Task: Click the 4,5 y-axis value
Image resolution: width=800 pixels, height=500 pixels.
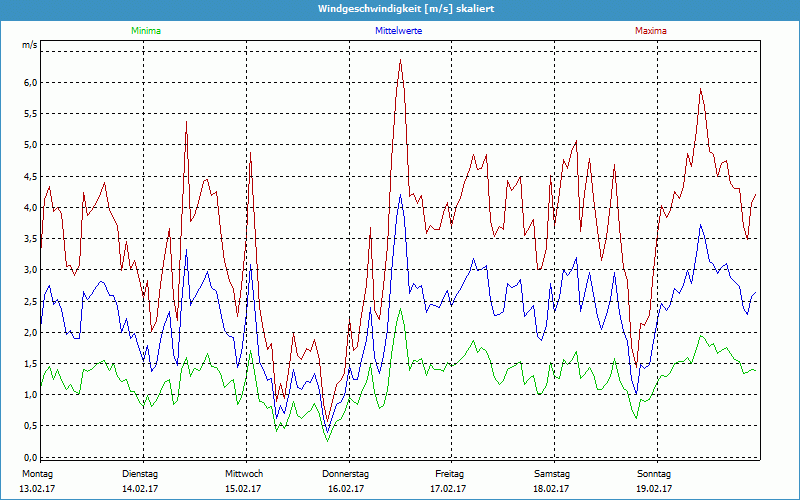Action: coord(31,177)
